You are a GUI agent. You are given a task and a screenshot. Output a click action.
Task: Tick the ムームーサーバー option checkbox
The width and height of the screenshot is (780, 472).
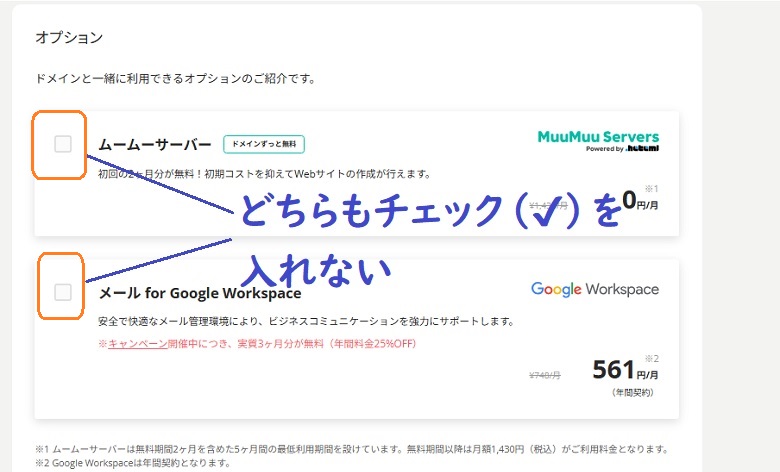coord(63,144)
